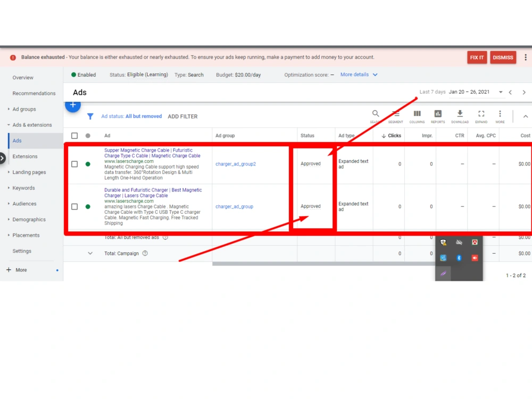
Task: Expand the Total: Campaign row
Action: [90, 253]
